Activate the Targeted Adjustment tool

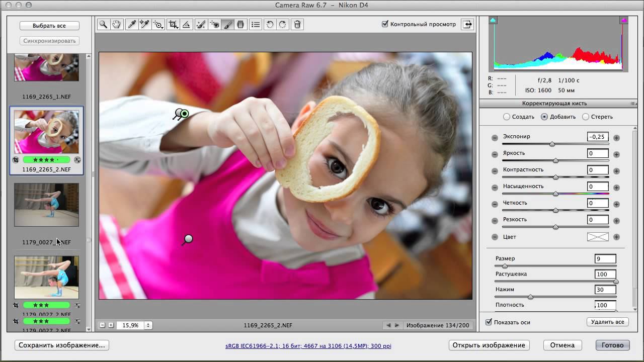point(158,24)
